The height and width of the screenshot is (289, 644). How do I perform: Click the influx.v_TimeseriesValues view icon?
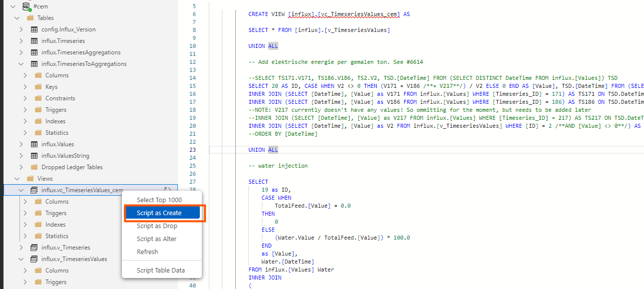tap(34, 259)
